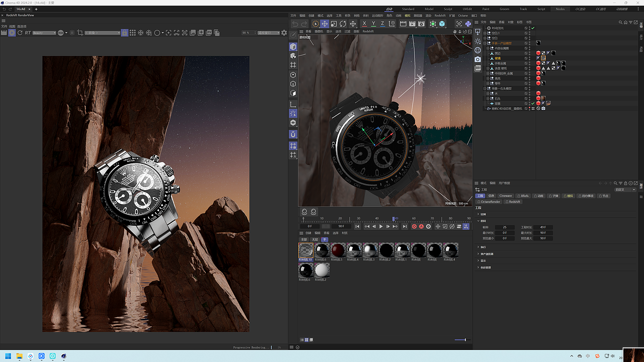644x362 pixels.
Task: Click the magnet snap icon in left toolbar
Action: [x=293, y=134]
